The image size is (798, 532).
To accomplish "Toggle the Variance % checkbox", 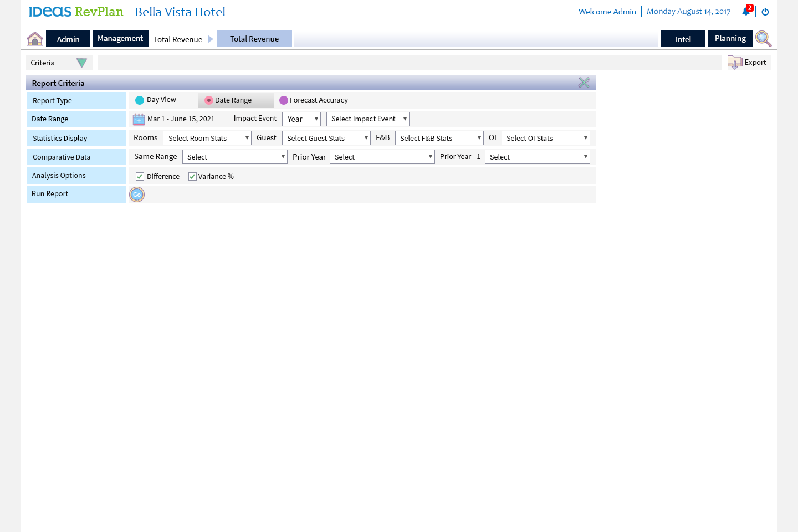I will coord(192,177).
